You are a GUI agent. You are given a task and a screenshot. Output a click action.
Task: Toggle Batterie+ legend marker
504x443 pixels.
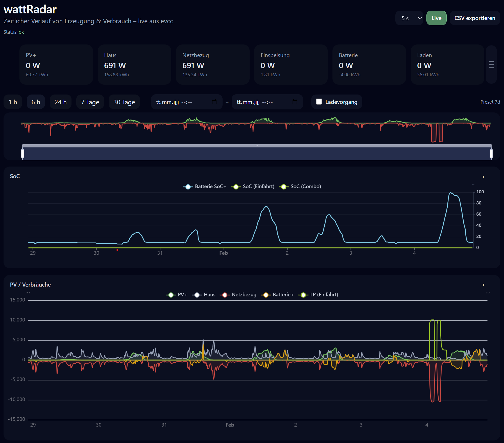[x=266, y=295]
